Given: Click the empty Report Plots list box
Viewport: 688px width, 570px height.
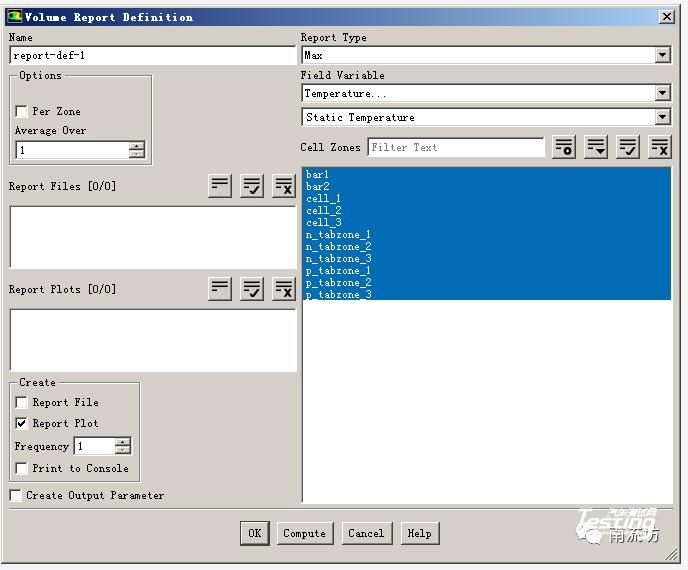Looking at the screenshot, I should click(153, 341).
